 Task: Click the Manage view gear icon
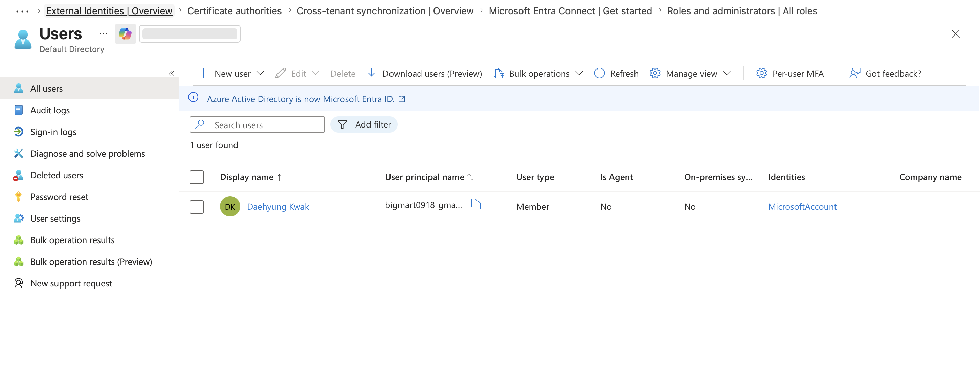click(x=655, y=73)
